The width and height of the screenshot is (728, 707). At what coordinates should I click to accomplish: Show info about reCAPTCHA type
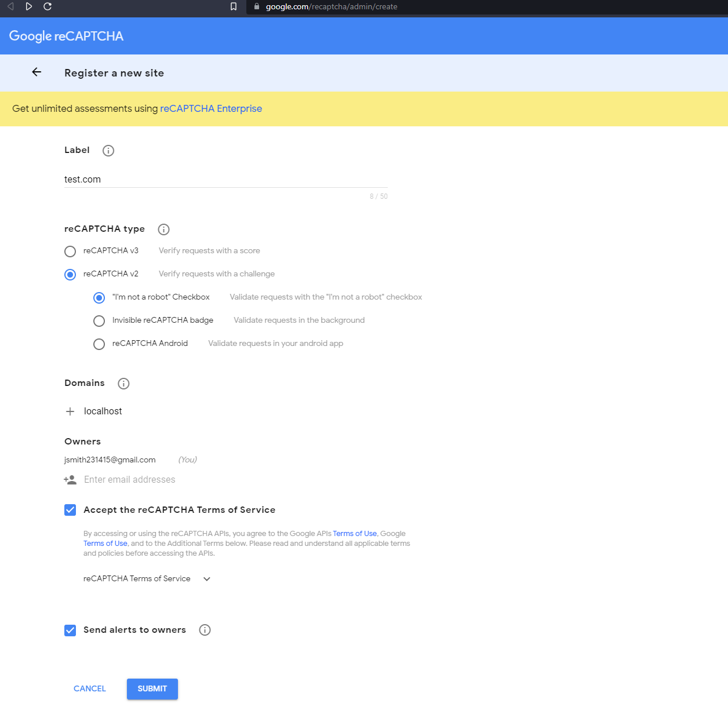click(164, 229)
